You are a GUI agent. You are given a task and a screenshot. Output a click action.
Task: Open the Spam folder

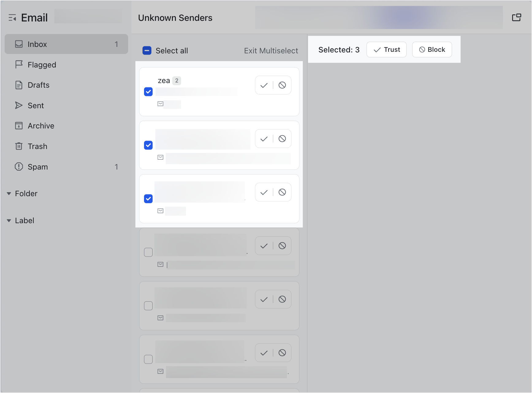click(66, 167)
